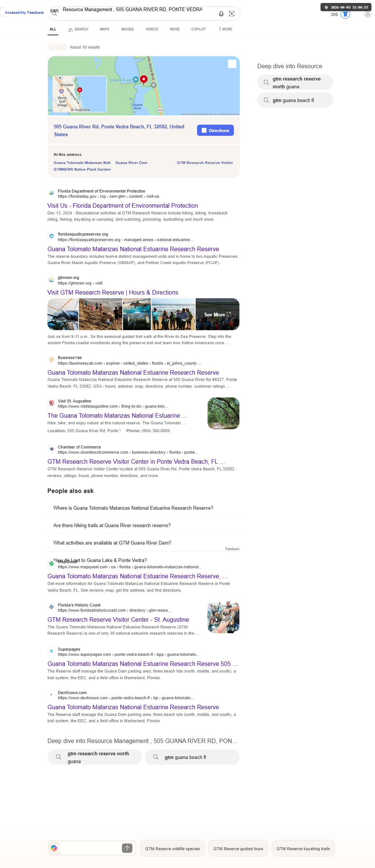The height and width of the screenshot is (868, 375).
Task: Expand 'Are there hiking trails' question
Action: 143,526
